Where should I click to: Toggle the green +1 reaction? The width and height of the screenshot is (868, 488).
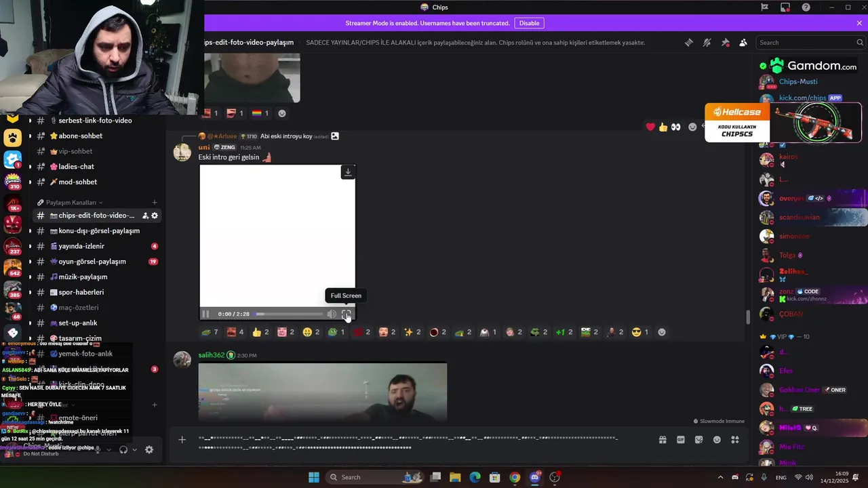point(564,332)
